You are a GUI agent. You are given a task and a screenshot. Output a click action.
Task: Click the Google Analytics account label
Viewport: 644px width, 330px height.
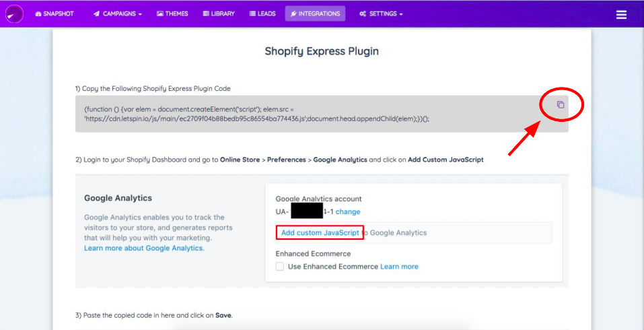(x=319, y=199)
